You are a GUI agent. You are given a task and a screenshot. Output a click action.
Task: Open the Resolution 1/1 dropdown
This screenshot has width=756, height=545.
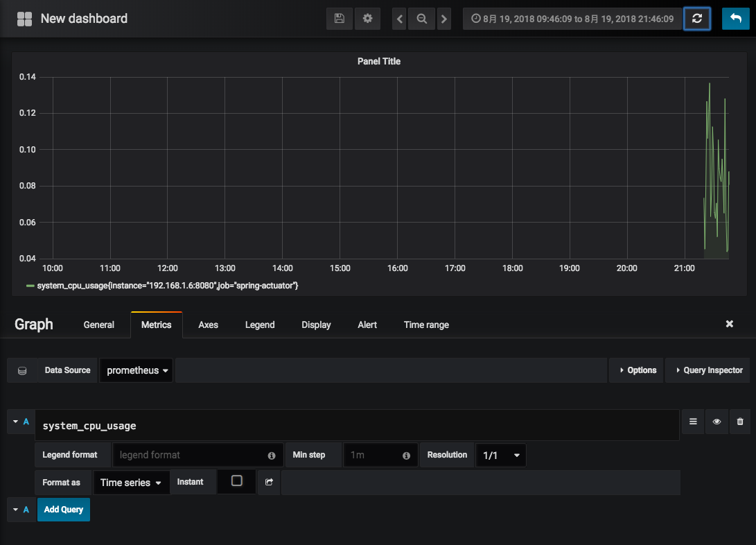(500, 456)
